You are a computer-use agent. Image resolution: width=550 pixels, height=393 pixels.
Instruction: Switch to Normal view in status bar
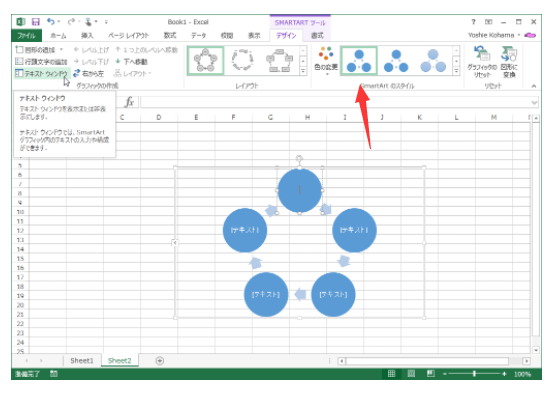tap(391, 374)
